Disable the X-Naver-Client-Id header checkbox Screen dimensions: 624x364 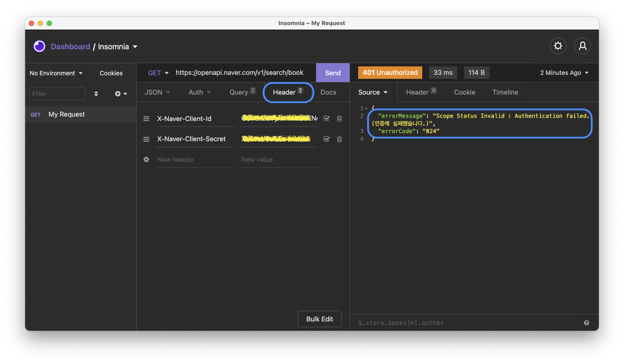tap(326, 119)
